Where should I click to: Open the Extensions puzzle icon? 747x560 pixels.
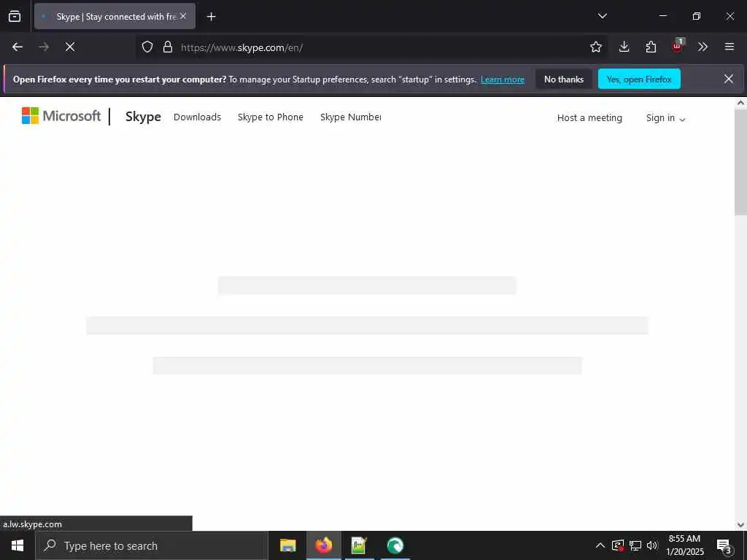pyautogui.click(x=651, y=47)
